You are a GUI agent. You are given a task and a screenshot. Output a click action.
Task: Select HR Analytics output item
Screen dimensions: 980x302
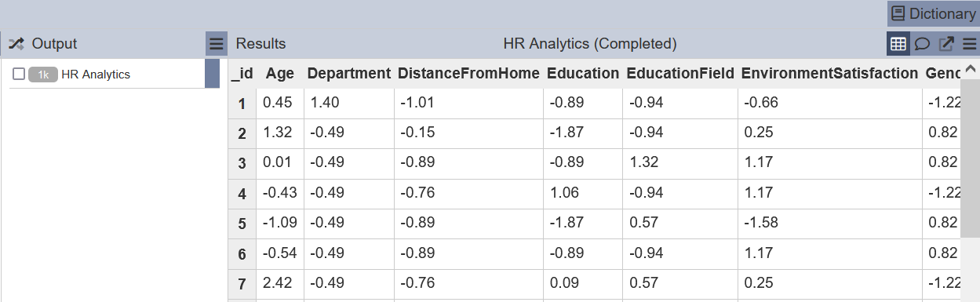click(96, 75)
